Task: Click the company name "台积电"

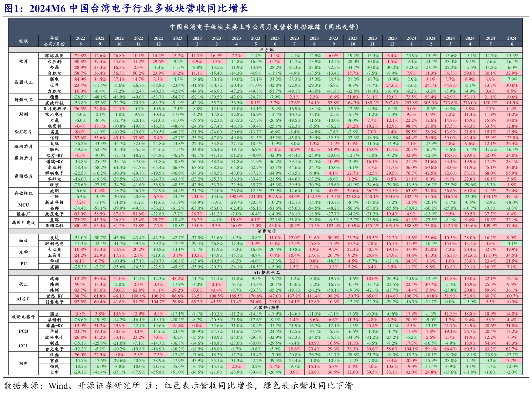Action: tap(55, 73)
